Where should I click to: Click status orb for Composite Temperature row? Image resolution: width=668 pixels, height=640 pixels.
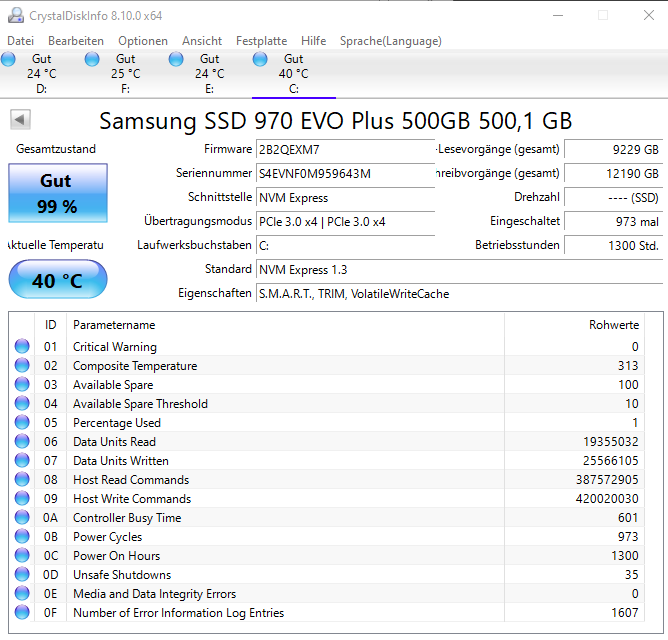pos(22,365)
